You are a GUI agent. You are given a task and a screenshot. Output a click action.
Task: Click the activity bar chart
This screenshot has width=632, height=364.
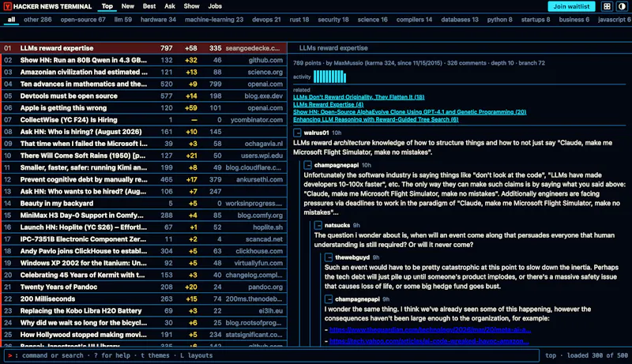pyautogui.click(x=329, y=77)
